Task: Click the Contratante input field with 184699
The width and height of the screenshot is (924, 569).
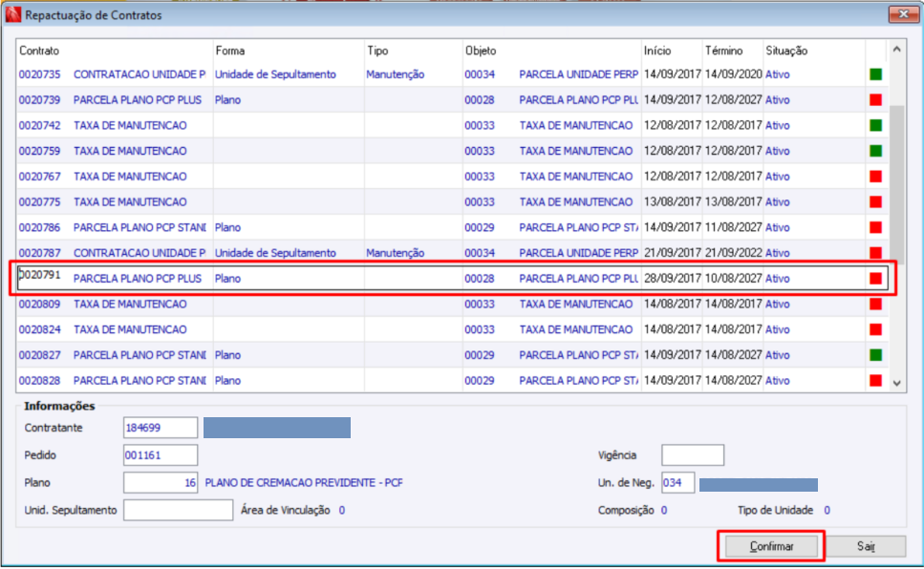Action: coord(161,428)
